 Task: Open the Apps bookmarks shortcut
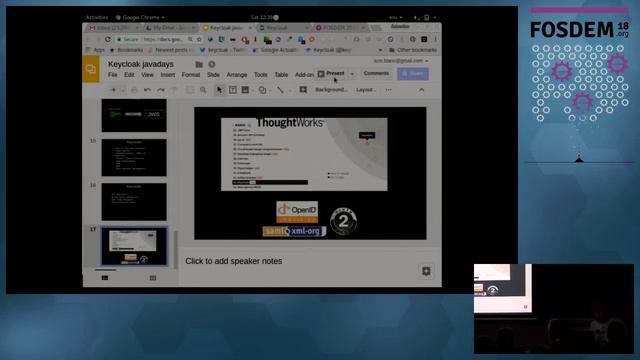(95, 50)
